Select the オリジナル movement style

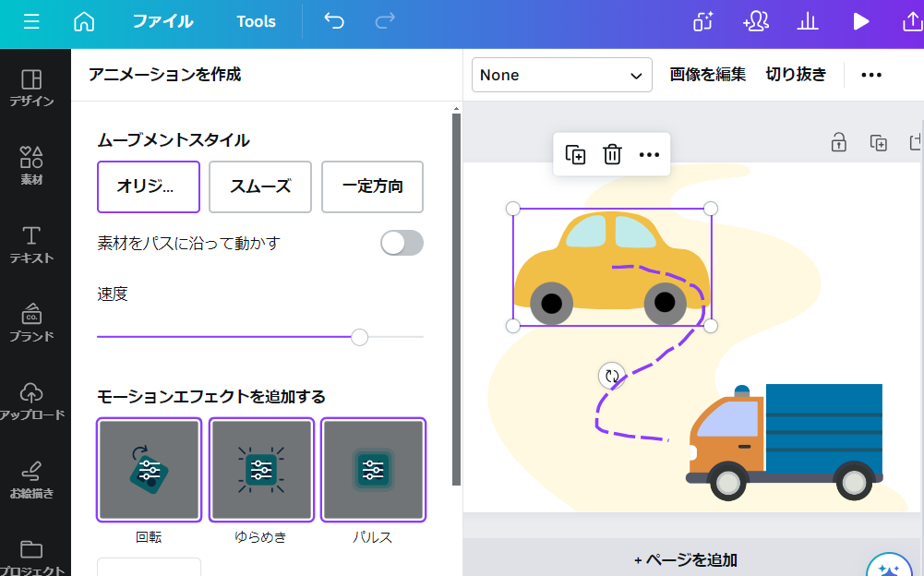(x=149, y=186)
